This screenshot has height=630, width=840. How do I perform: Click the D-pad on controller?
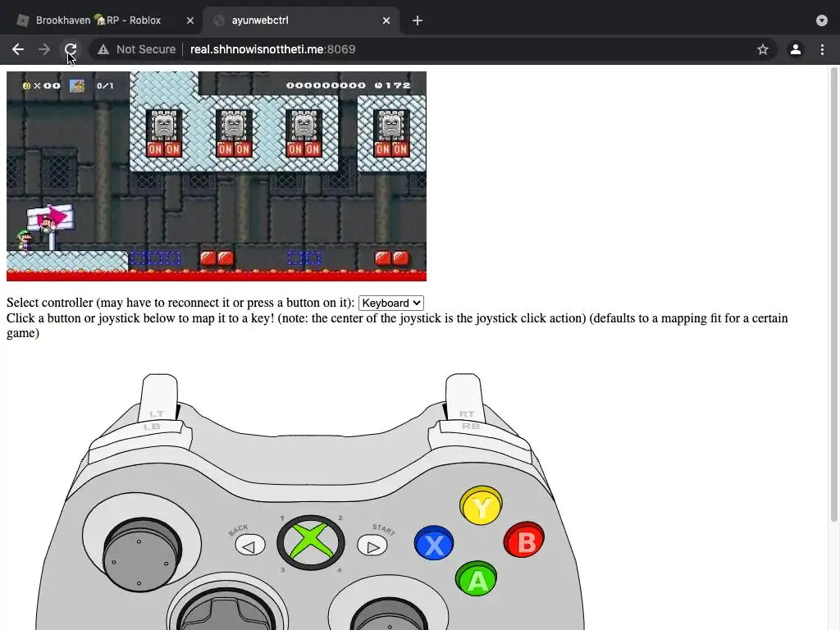(x=226, y=610)
